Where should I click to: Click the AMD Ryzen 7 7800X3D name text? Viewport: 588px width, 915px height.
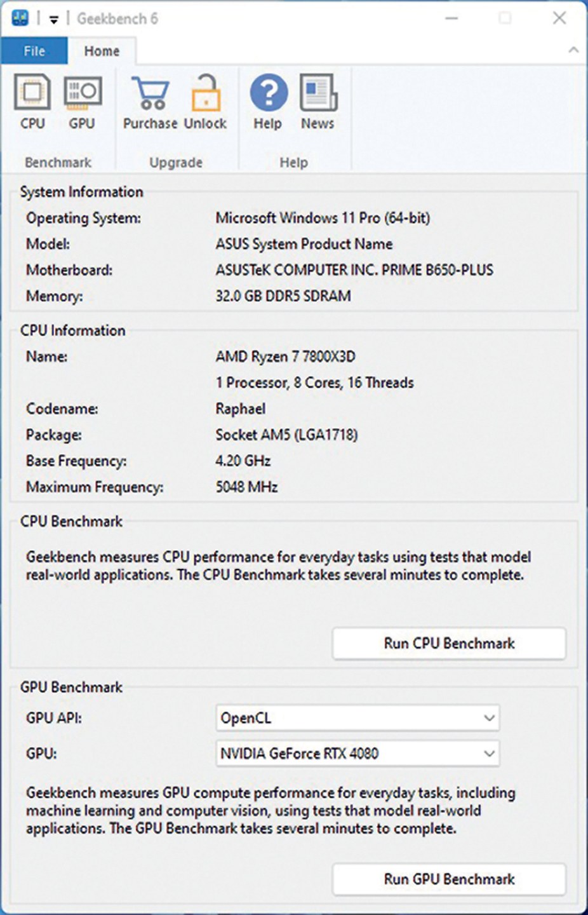pos(285,356)
